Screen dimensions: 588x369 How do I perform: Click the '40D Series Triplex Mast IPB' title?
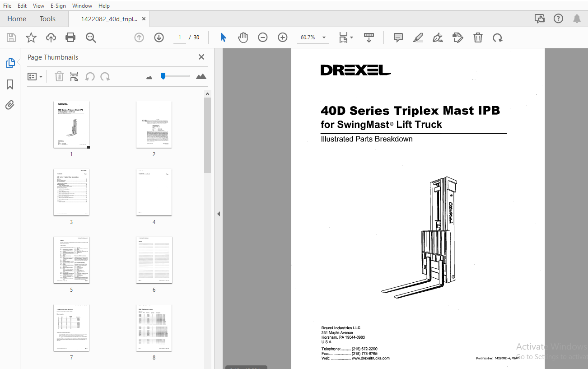pos(410,111)
